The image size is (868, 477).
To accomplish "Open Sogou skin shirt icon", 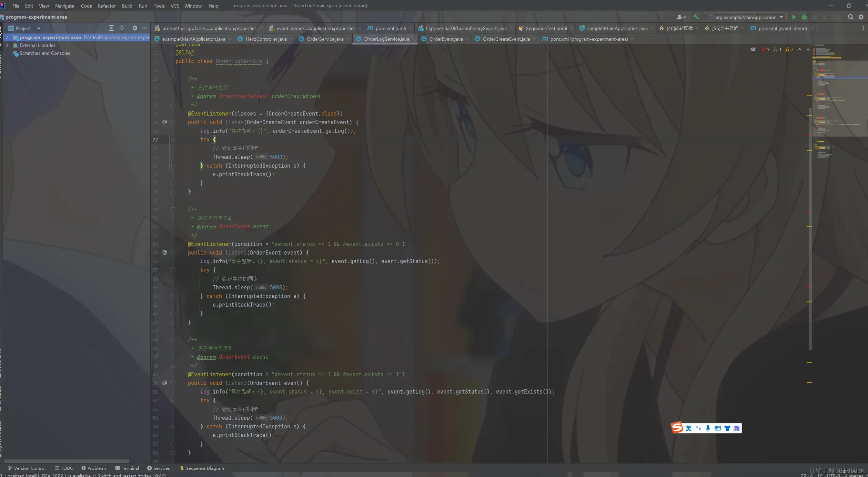I will (727, 428).
